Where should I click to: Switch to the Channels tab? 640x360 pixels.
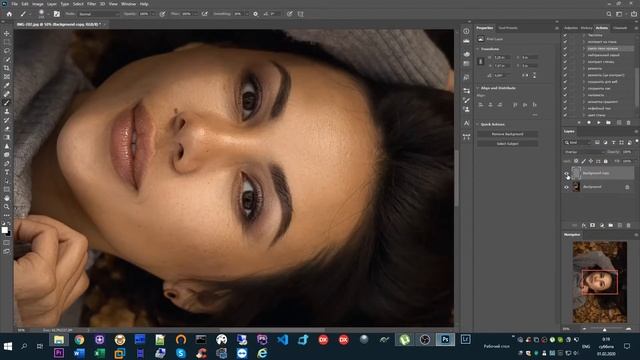point(620,28)
